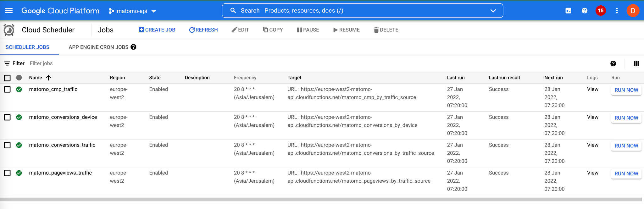Click the green status icon for matomo_pageviews_traffic

(x=19, y=173)
